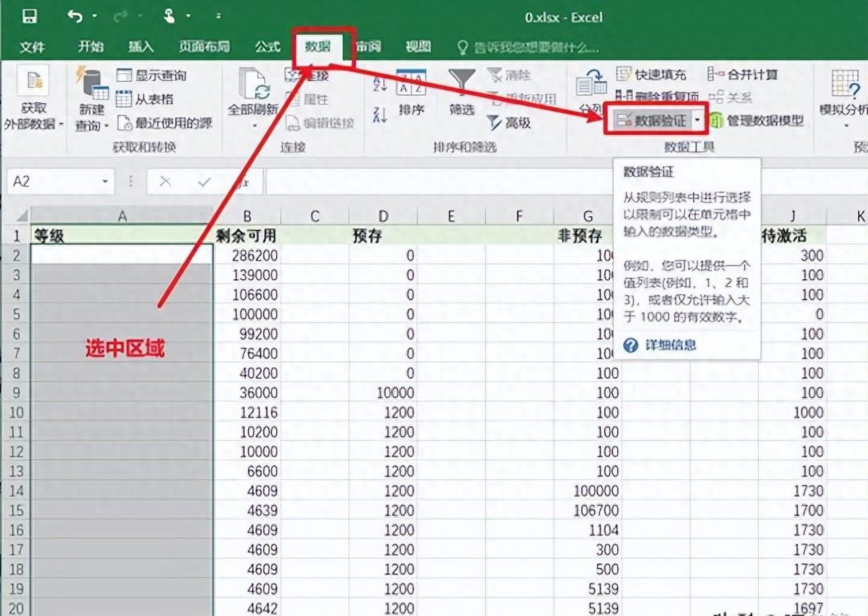Select column J header
This screenshot has height=616, width=868.
point(792,216)
